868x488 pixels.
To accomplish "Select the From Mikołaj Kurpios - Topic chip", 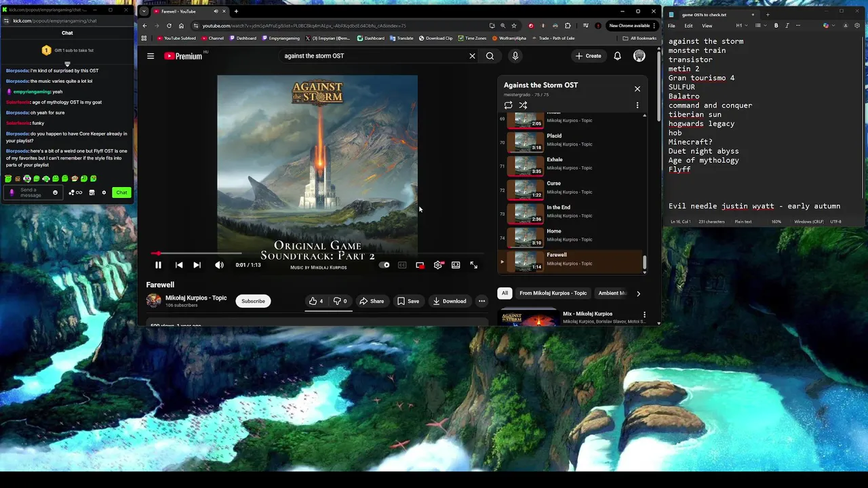I will [x=553, y=293].
